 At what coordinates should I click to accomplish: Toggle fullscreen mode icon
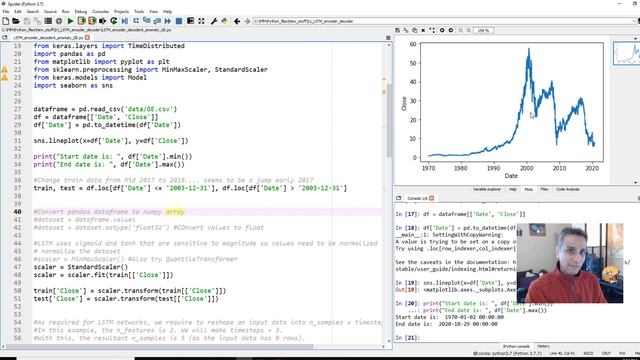click(201, 21)
